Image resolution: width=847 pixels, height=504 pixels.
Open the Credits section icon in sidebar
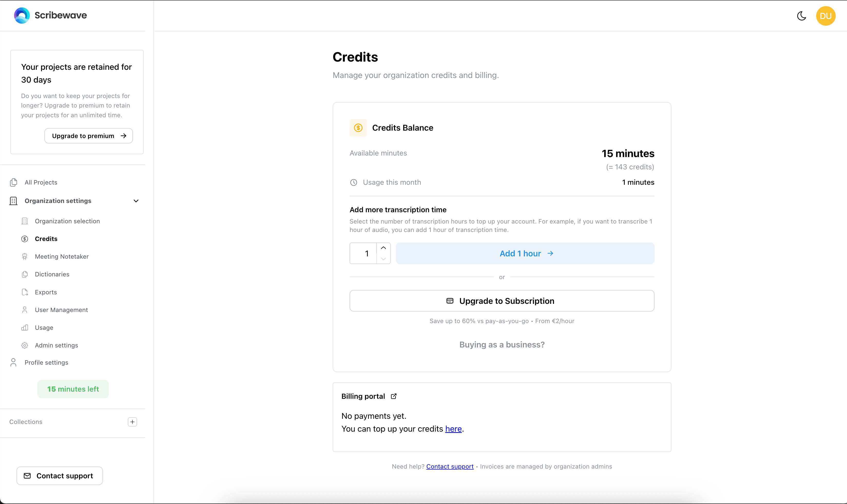[x=25, y=238]
